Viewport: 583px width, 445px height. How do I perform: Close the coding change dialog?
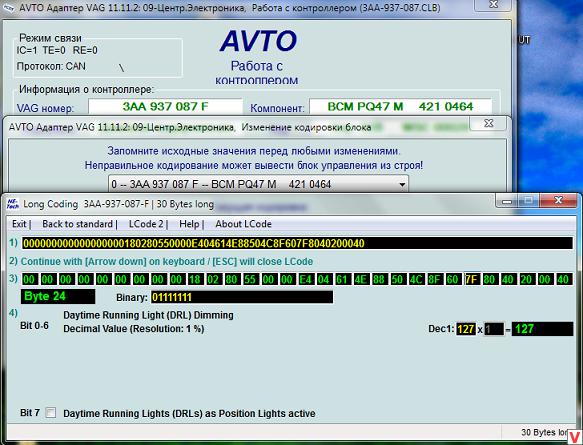coord(488,123)
